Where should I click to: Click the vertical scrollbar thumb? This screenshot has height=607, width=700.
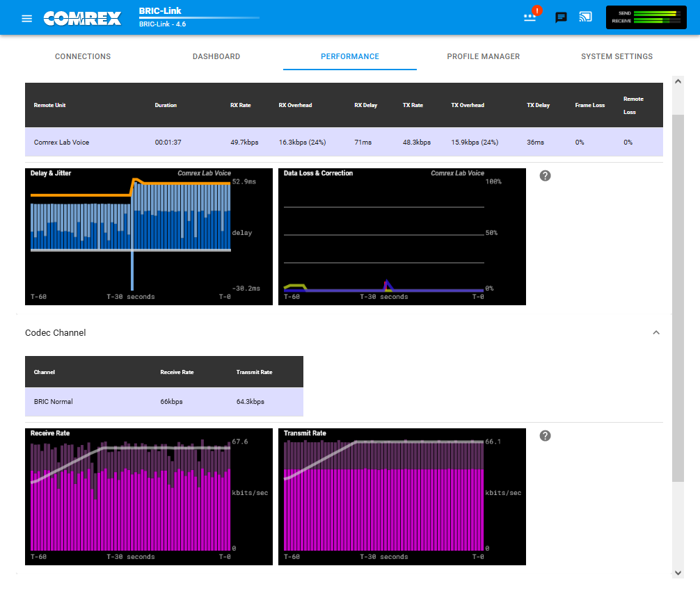point(678,298)
